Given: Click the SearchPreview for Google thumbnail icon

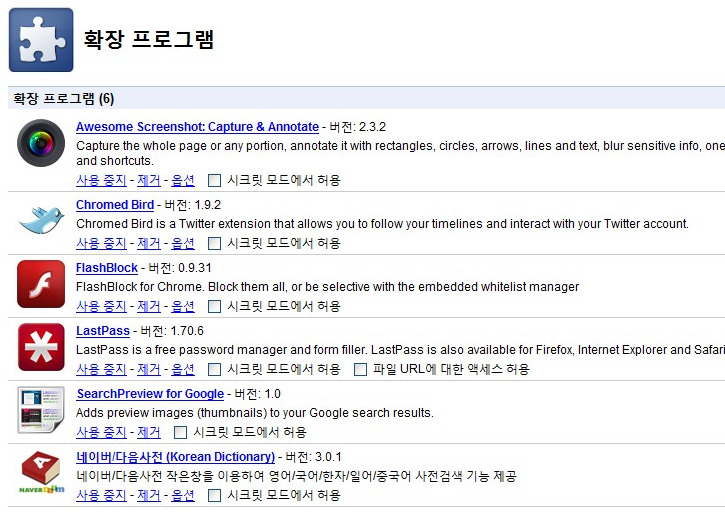Looking at the screenshot, I should pyautogui.click(x=41, y=410).
